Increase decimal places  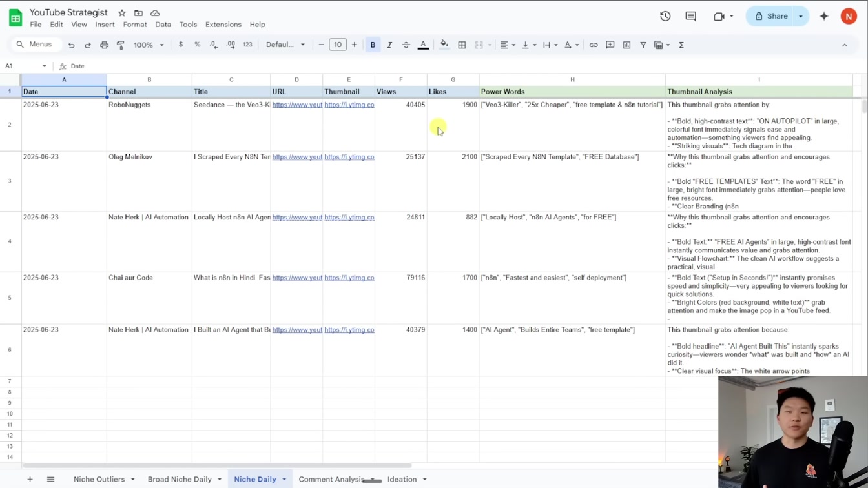point(231,45)
